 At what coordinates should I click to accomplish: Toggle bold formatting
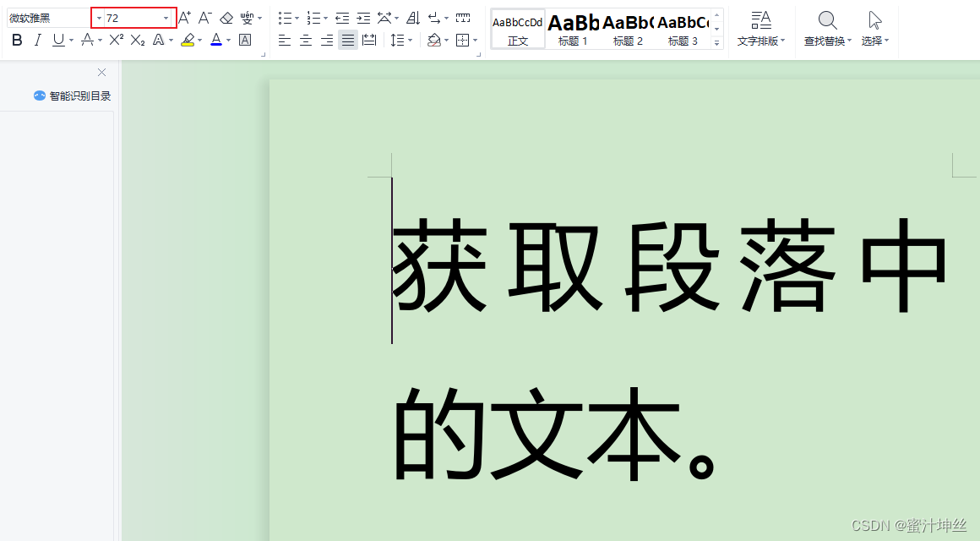[x=16, y=40]
